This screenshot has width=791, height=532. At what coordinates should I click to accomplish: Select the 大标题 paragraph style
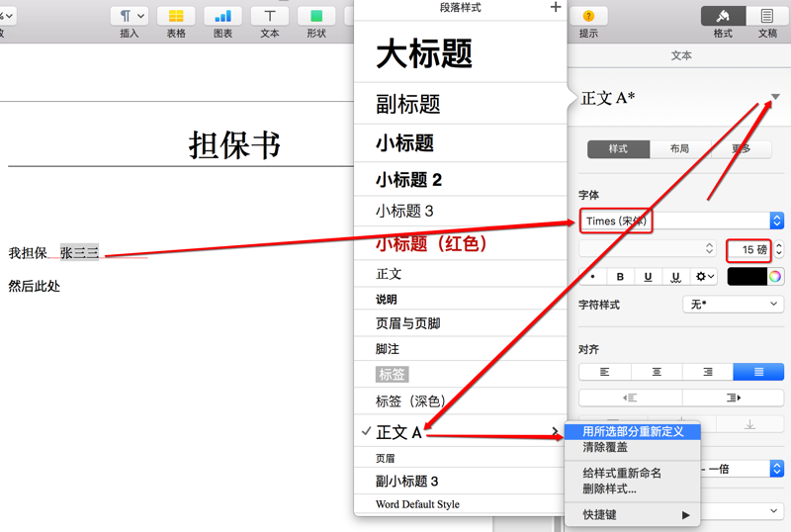[x=461, y=52]
